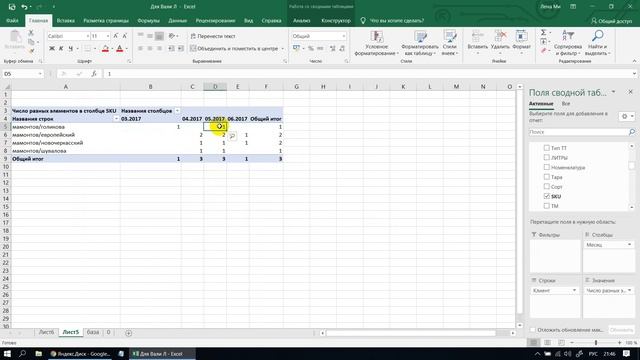The image size is (640, 360).
Task: Click the percent style icon
Action: [x=311, y=49]
